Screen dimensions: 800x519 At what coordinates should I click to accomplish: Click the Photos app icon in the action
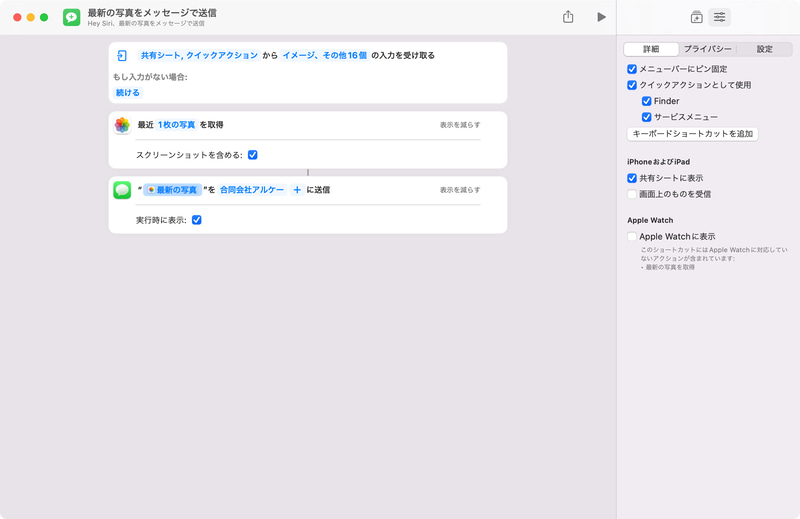(x=122, y=125)
